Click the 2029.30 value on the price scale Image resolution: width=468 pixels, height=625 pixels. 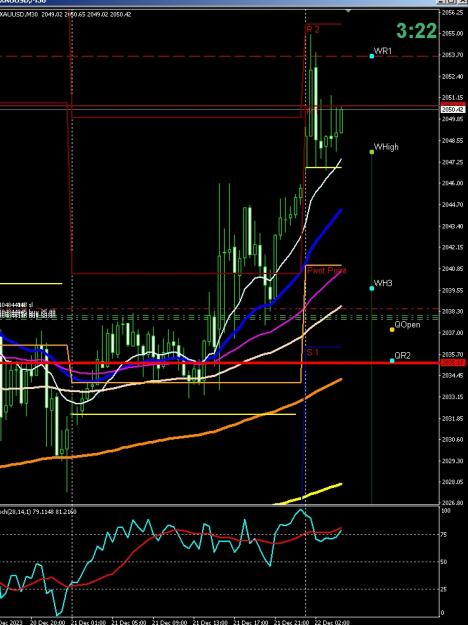pos(452,461)
